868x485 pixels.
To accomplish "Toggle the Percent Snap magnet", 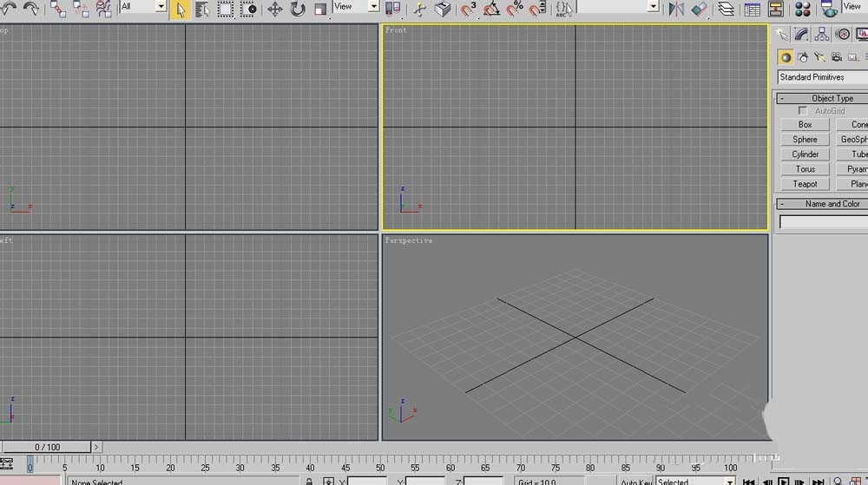I will 515,10.
